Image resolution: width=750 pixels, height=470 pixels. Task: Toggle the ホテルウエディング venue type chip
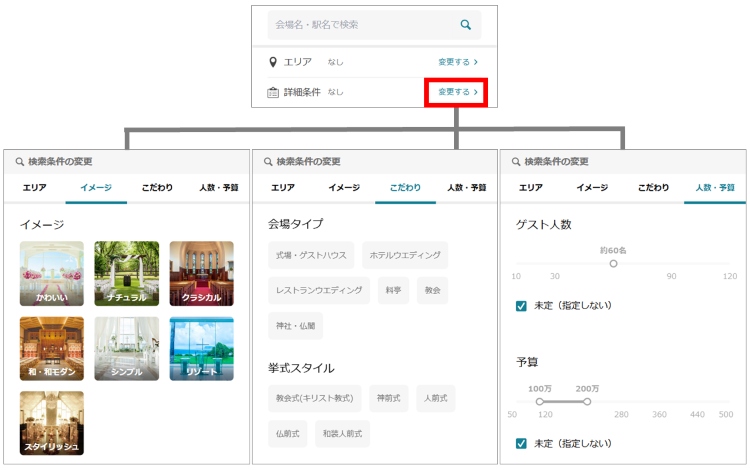click(405, 255)
